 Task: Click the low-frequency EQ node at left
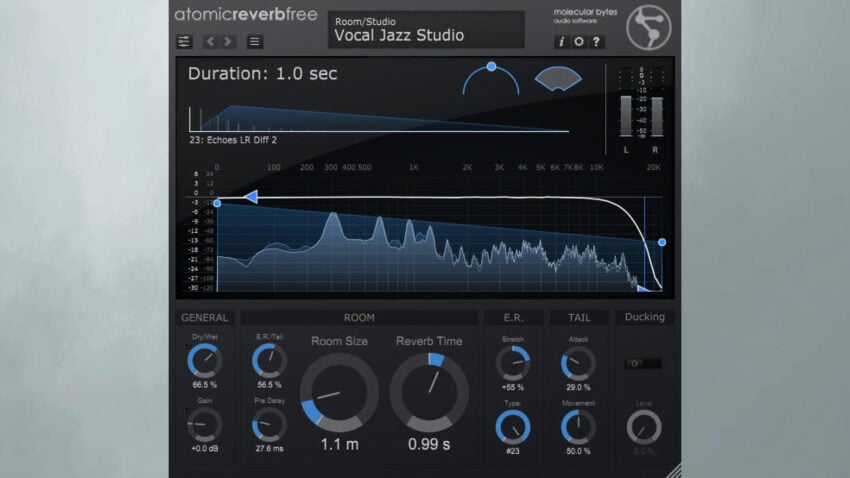(x=217, y=203)
